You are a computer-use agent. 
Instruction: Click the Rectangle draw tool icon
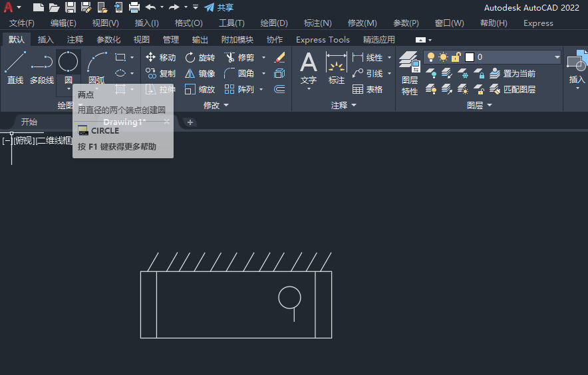click(120, 57)
